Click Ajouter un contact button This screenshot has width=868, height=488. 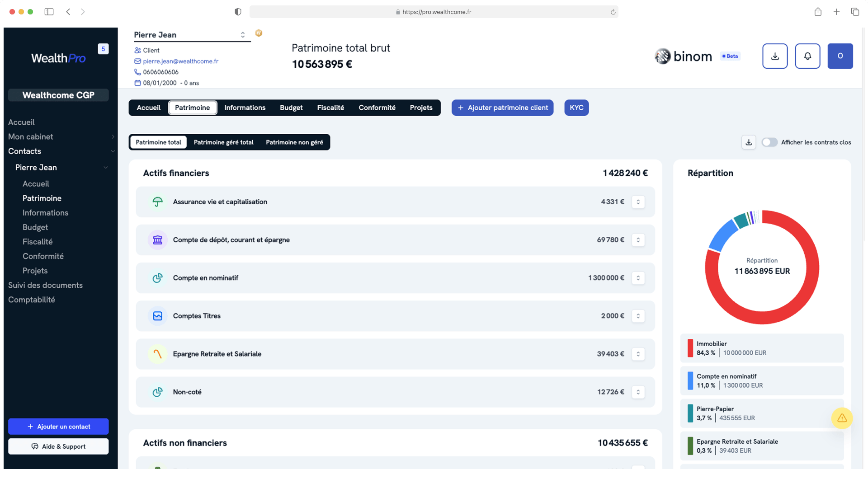click(58, 427)
